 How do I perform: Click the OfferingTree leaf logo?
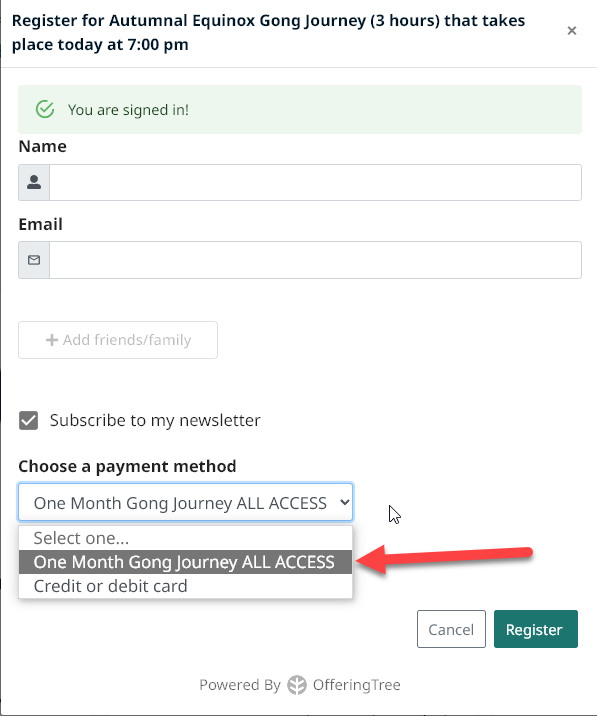[297, 685]
